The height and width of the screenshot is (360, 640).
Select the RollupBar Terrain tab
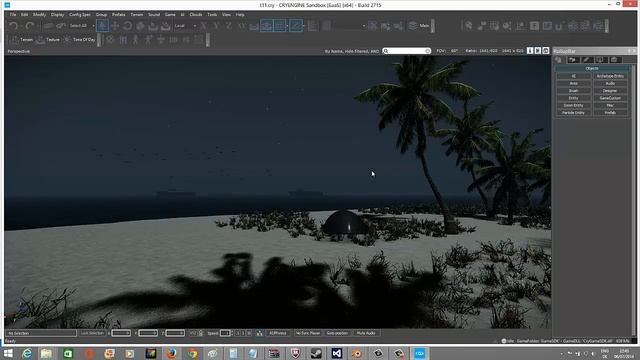[x=573, y=60]
